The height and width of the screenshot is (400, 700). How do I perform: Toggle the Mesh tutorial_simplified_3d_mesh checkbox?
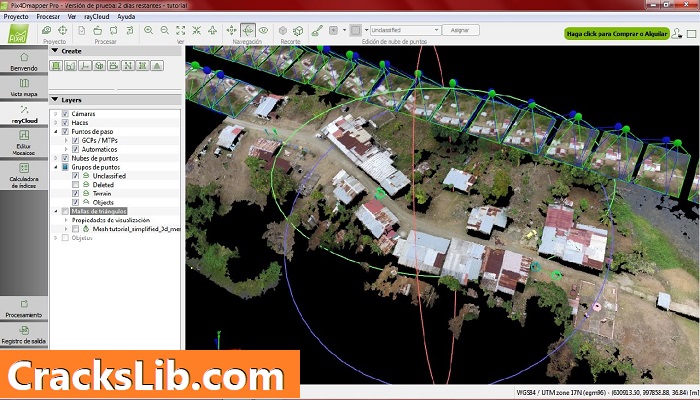pos(75,229)
